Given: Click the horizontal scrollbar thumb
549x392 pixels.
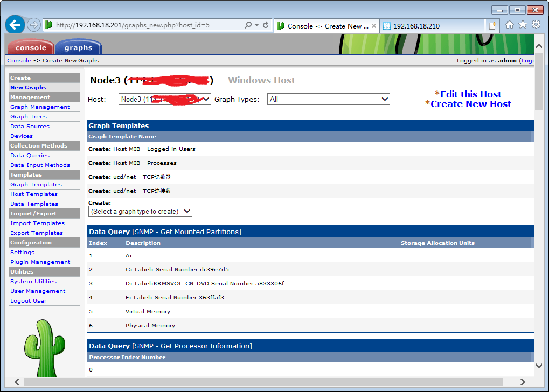Looking at the screenshot, I should [263, 382].
